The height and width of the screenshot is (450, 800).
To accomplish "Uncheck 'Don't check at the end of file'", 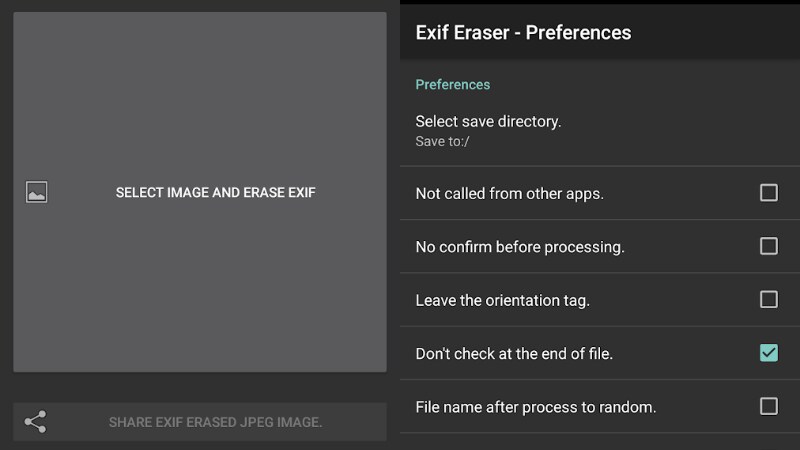I will click(768, 352).
